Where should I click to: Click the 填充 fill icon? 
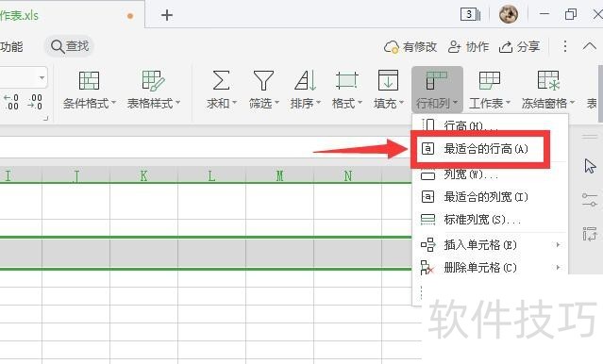pyautogui.click(x=388, y=80)
